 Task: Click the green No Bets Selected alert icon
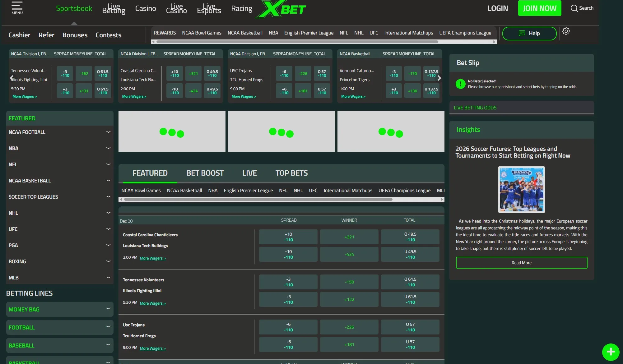coord(460,84)
